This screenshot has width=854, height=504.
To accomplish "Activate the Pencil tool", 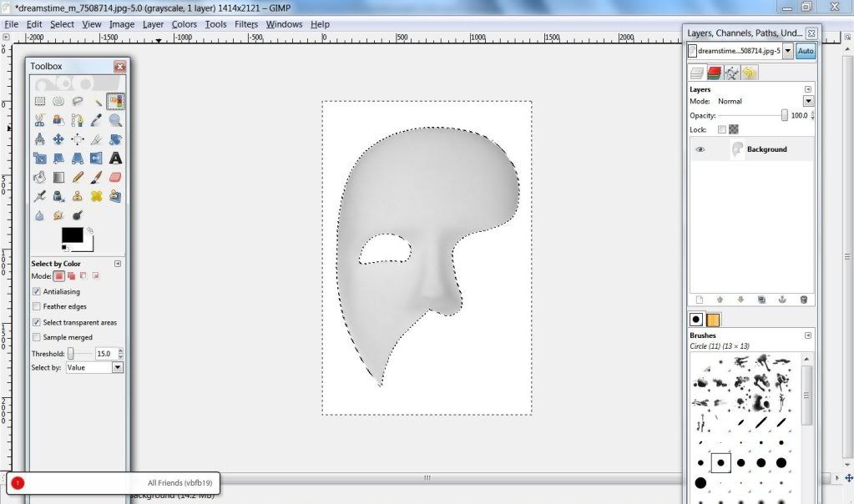I will point(78,177).
